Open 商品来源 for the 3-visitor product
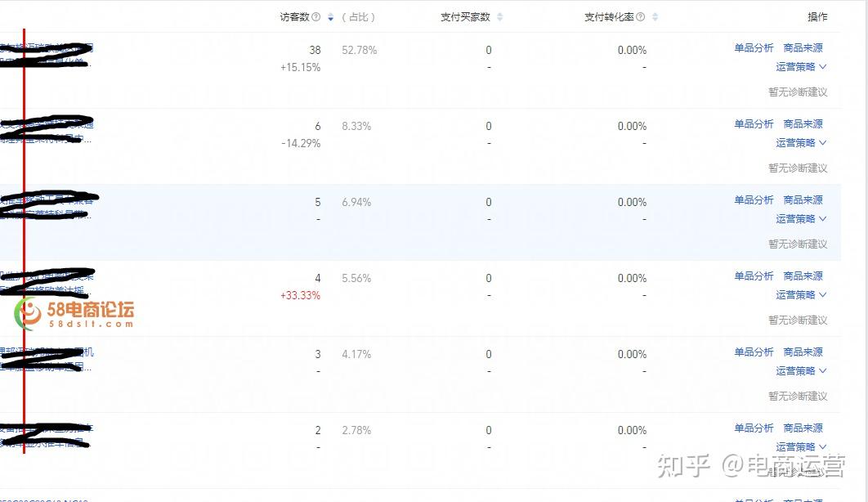Screen dimensions: 868x502 click(803, 352)
